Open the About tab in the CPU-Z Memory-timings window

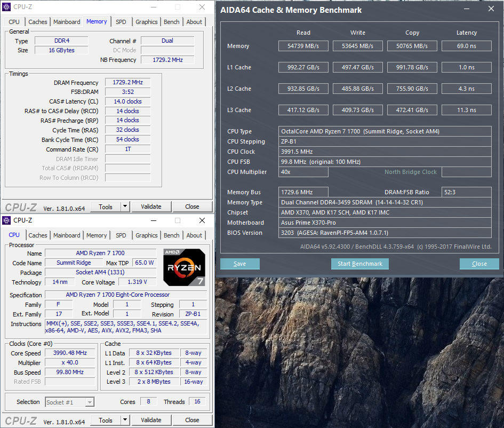194,22
